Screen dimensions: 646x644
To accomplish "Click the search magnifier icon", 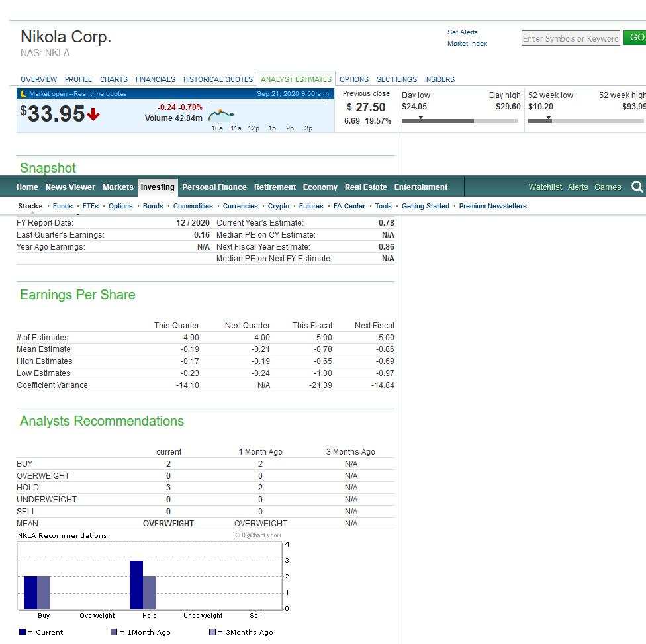I will (x=637, y=187).
